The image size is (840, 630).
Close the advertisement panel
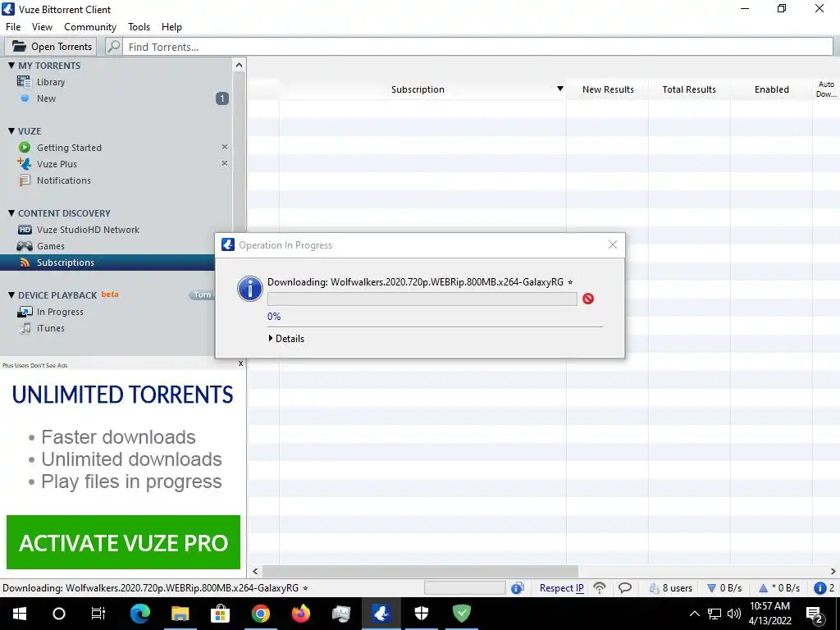[x=240, y=363]
